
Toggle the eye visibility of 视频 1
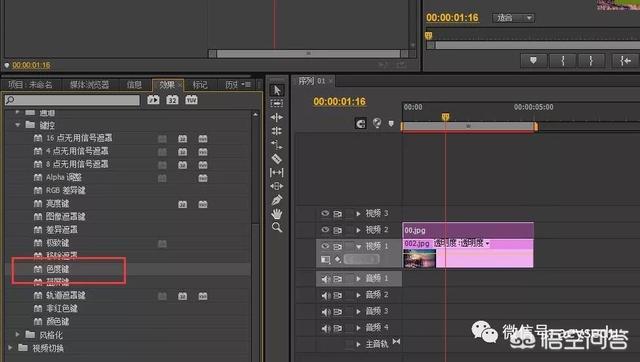325,246
